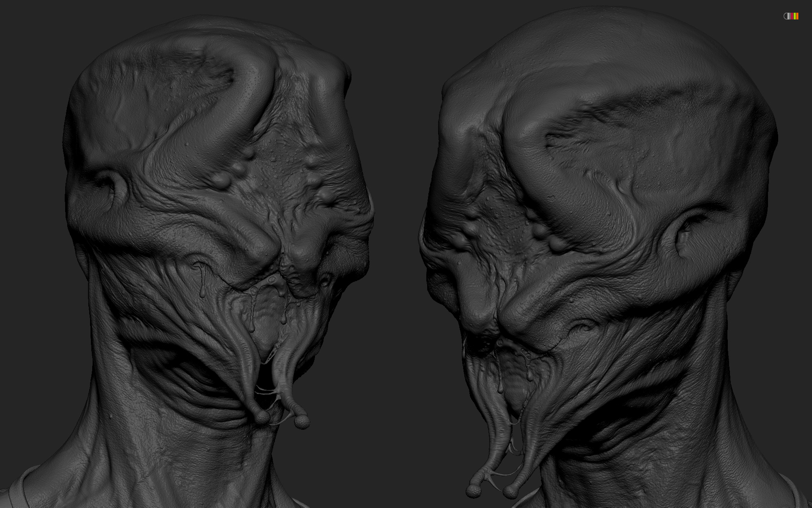Click the light gray bar in the logo

(x=790, y=16)
